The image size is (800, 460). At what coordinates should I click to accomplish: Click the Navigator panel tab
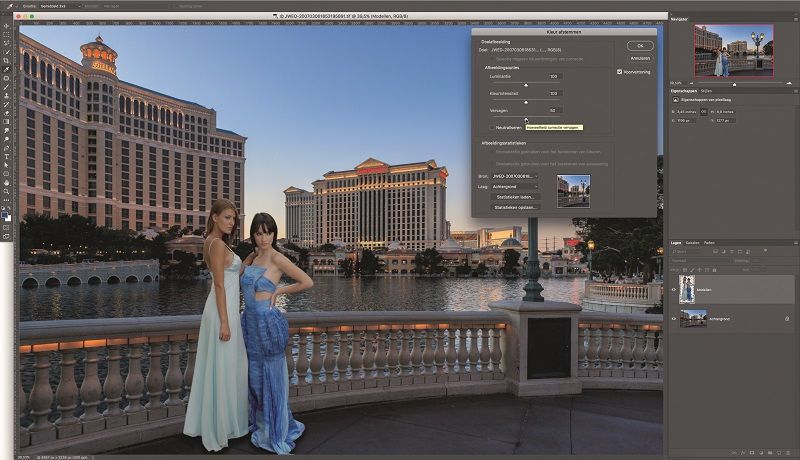[x=679, y=19]
